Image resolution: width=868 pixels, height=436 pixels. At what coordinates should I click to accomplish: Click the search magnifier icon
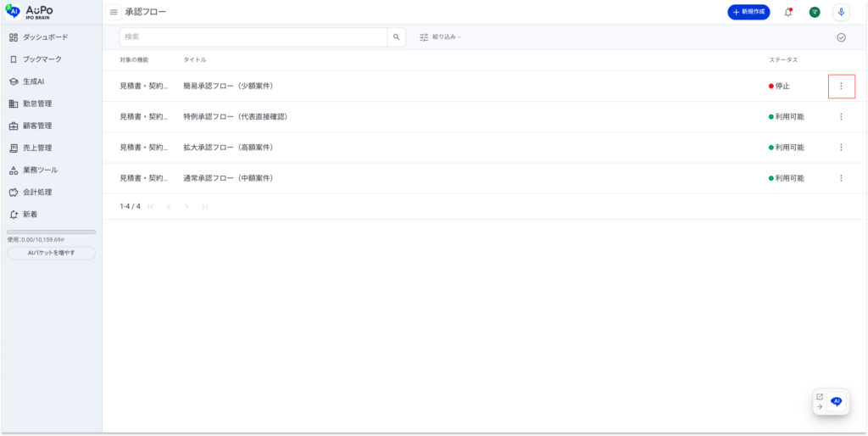pyautogui.click(x=396, y=37)
